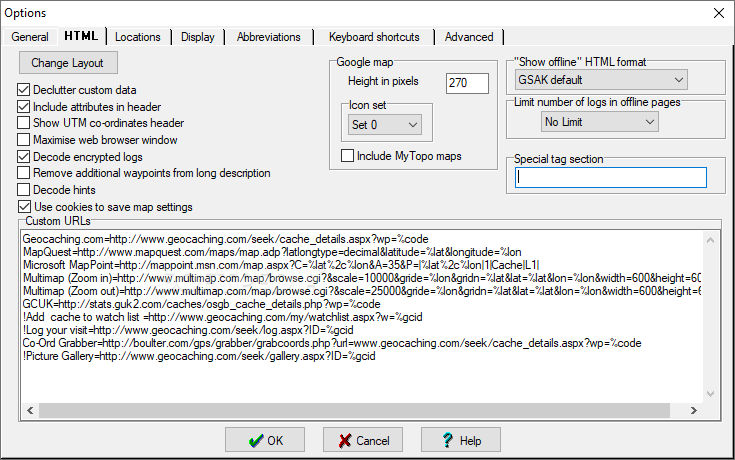Open the Advanced tab
Image resolution: width=735 pixels, height=460 pixels.
coord(469,37)
